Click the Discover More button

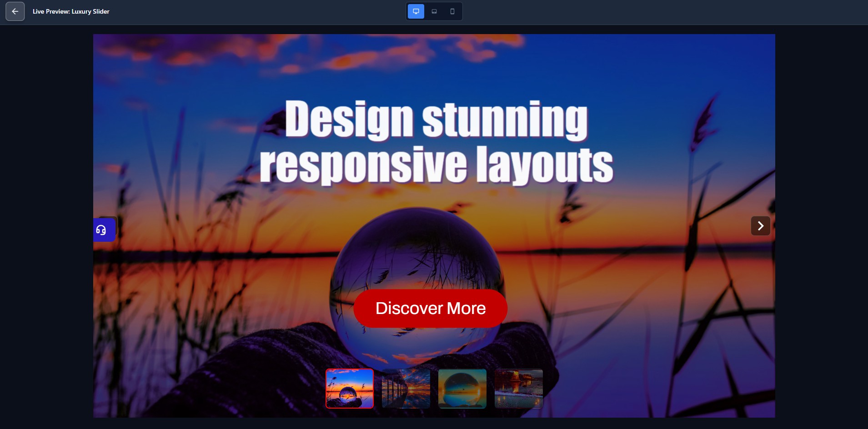430,308
